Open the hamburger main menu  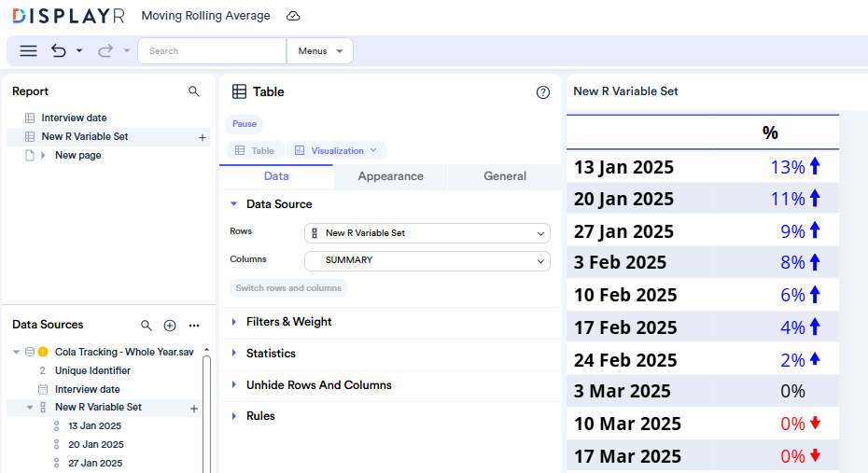point(29,51)
